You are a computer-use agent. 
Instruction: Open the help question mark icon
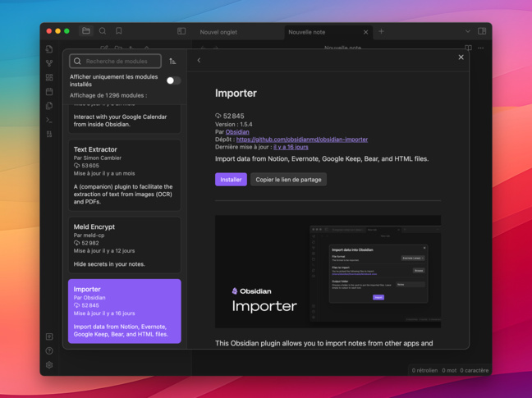tap(49, 351)
